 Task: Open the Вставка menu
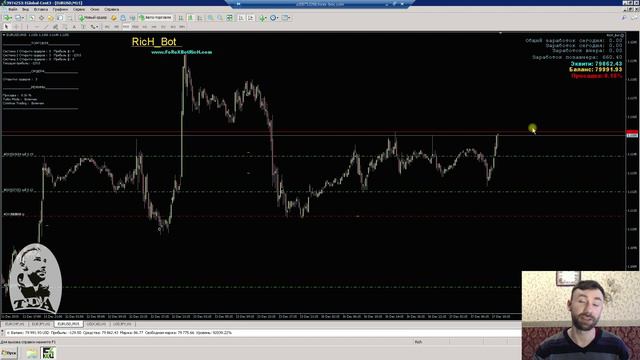(x=41, y=9)
